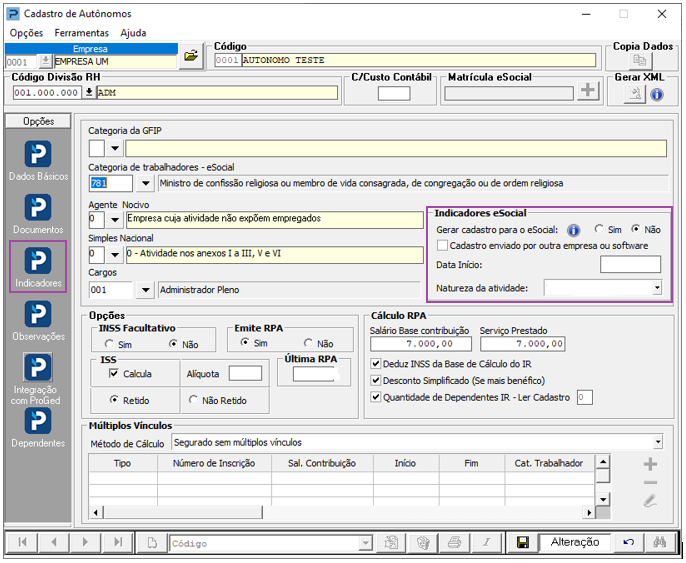Open the bottom Código search combo box
Image resolution: width=686 pixels, height=563 pixels.
click(x=270, y=543)
